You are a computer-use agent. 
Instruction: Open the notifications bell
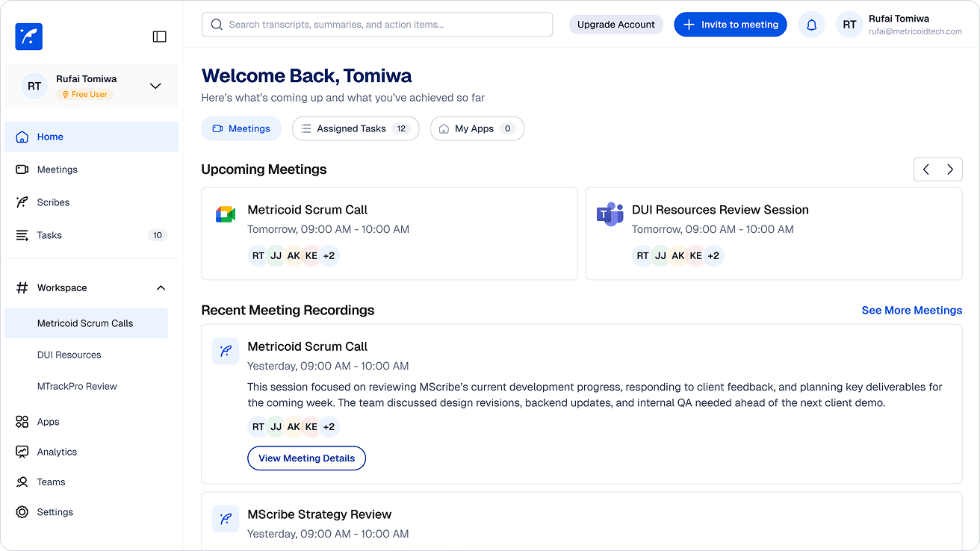[x=811, y=25]
